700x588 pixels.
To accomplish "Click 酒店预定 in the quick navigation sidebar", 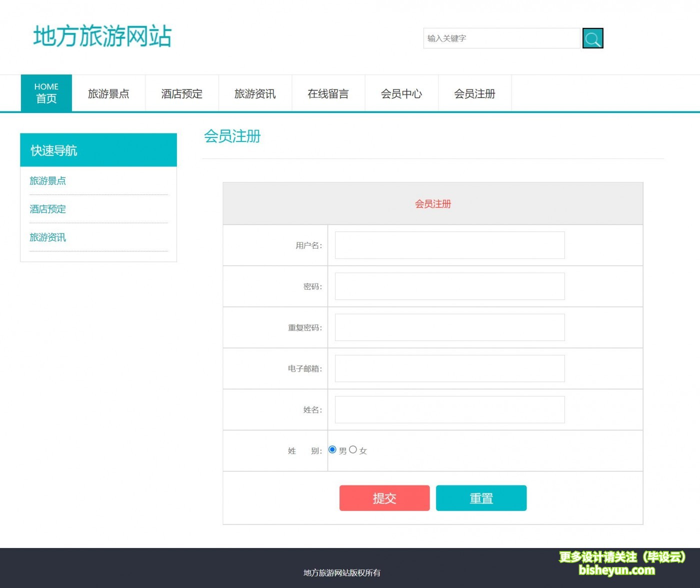I will 47,209.
